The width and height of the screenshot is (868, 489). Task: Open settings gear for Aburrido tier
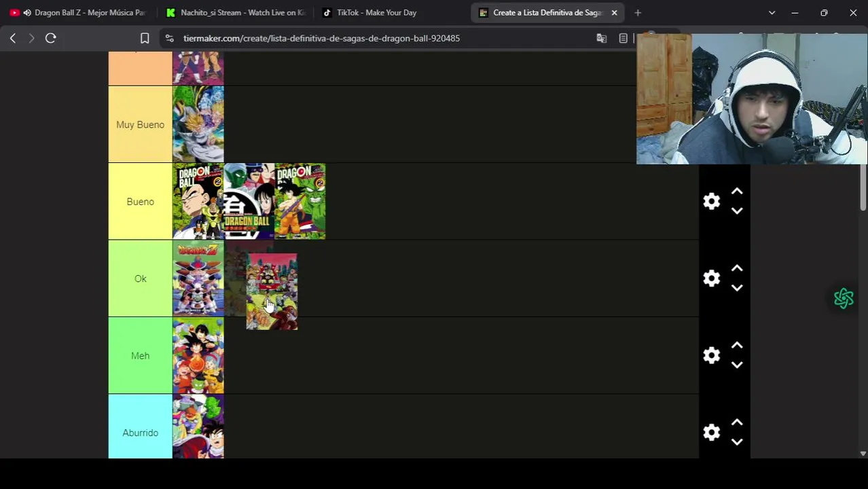(711, 433)
